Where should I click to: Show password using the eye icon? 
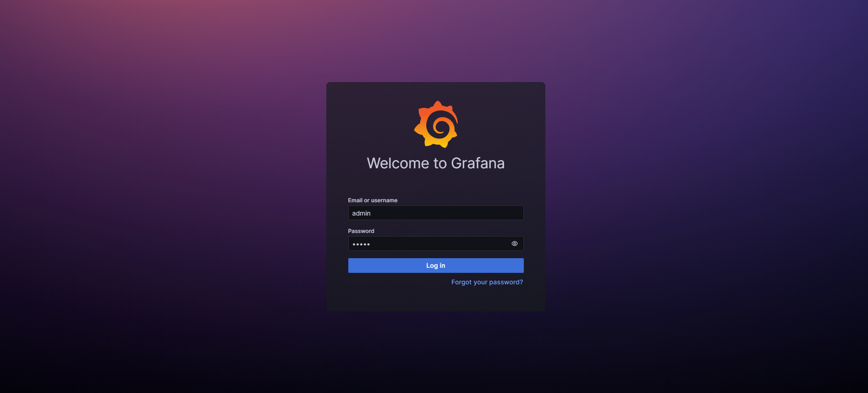tap(514, 244)
